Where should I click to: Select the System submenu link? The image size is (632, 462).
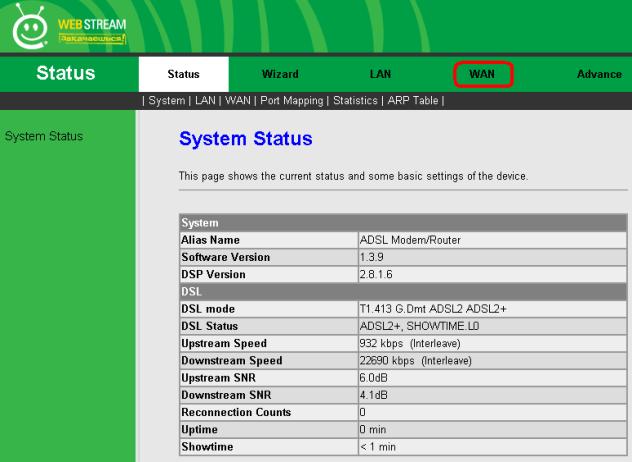pos(166,100)
